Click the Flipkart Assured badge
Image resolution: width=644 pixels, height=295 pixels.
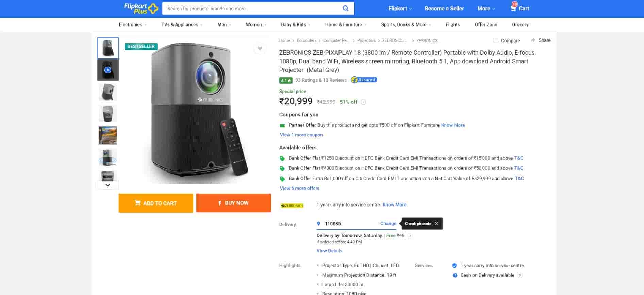pos(364,80)
